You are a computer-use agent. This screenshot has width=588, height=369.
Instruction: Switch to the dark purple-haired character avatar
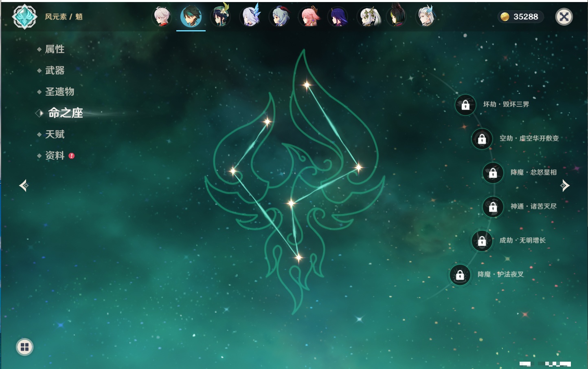[x=338, y=17]
